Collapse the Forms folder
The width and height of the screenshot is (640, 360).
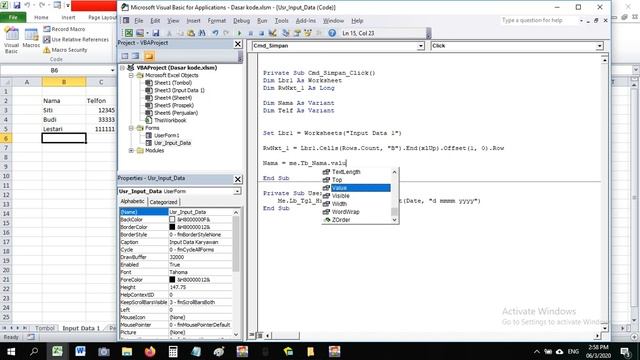131,128
